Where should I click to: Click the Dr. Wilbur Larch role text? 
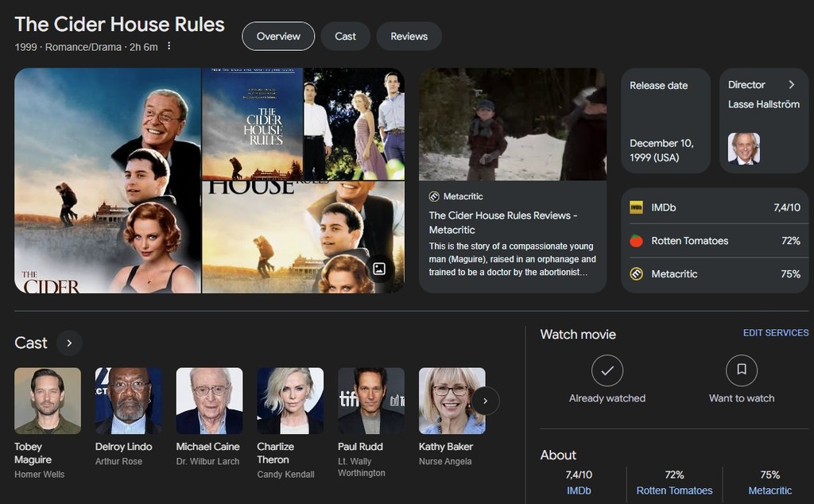207,461
